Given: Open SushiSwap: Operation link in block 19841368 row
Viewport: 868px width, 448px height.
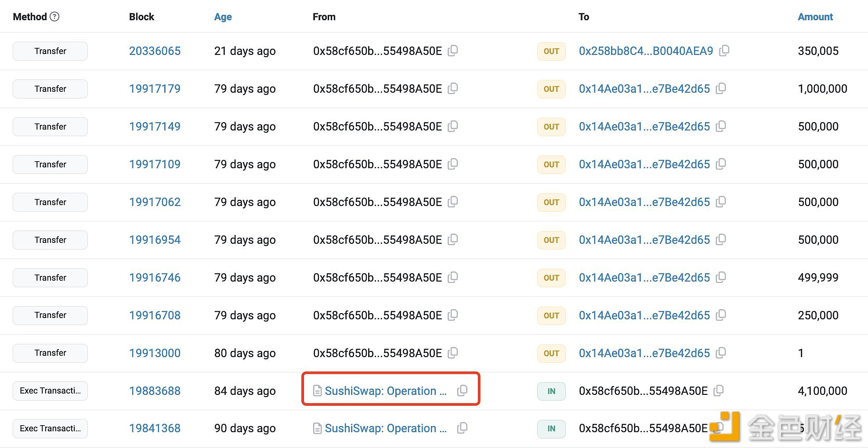Looking at the screenshot, I should 385,428.
